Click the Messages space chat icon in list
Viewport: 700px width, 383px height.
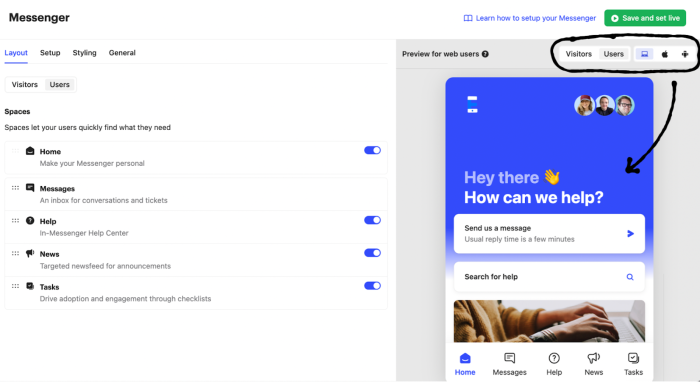(x=30, y=187)
